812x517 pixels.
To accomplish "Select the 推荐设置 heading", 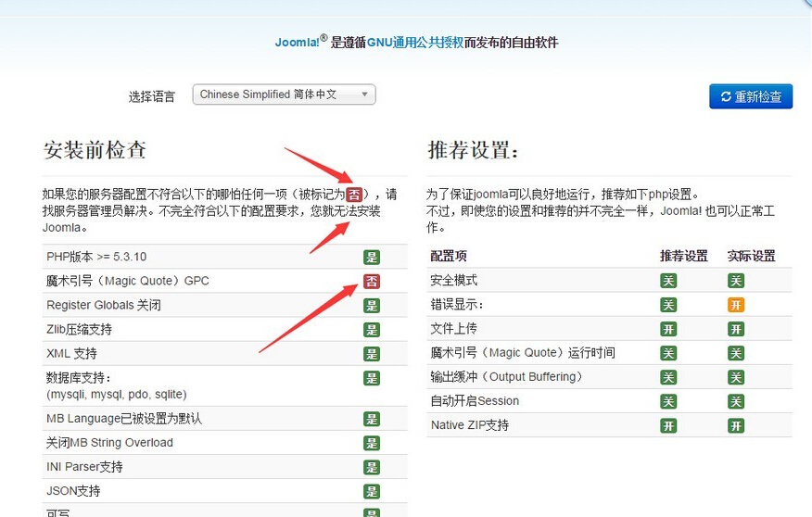I will tap(473, 150).
